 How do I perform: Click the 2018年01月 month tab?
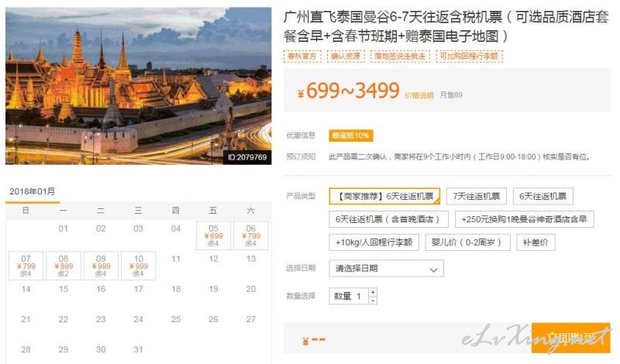(x=33, y=192)
